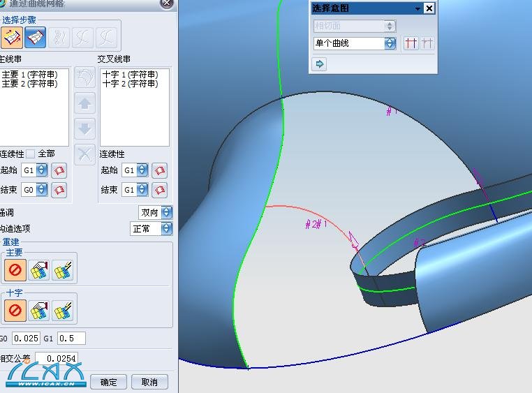Toggle the 全部 continuity checkbox
The width and height of the screenshot is (532, 393).
30,154
